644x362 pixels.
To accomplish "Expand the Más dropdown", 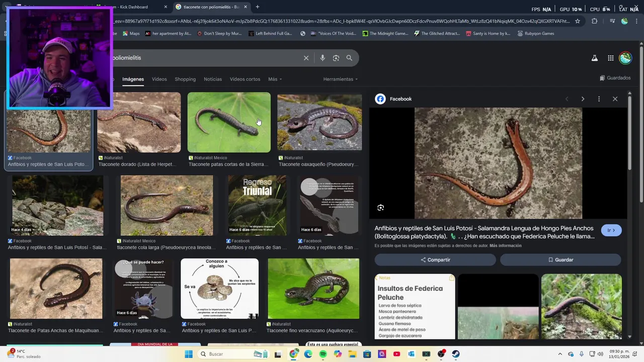I will 275,79.
